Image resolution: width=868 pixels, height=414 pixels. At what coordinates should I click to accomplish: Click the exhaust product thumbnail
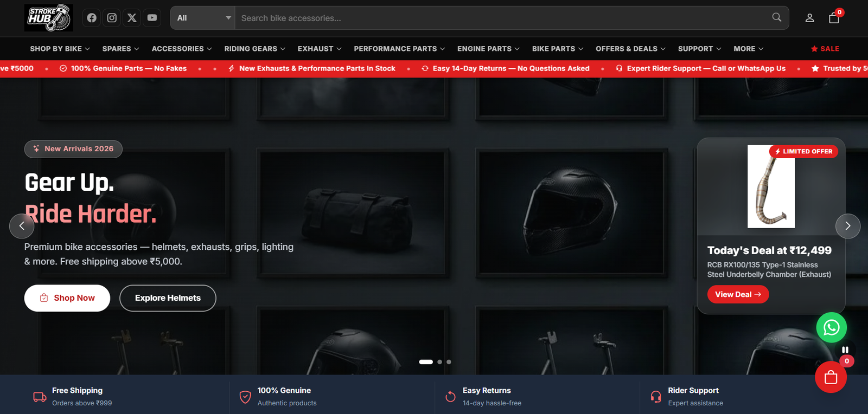pyautogui.click(x=771, y=186)
